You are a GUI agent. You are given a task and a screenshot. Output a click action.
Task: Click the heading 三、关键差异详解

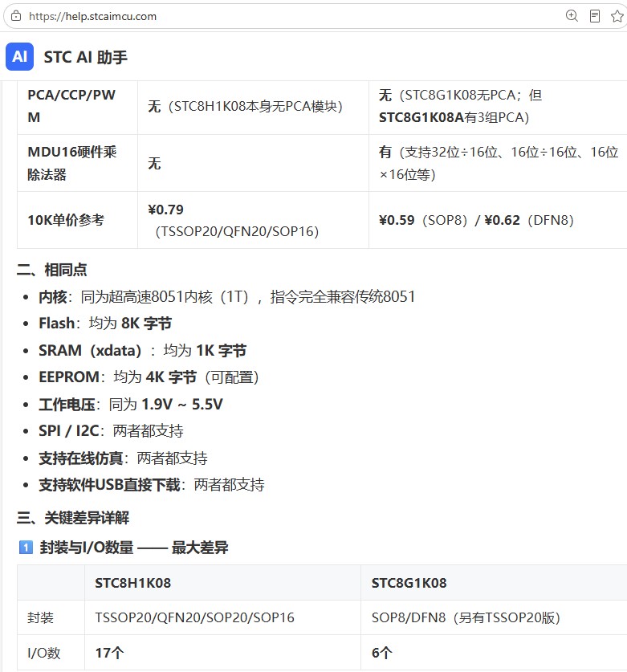73,518
